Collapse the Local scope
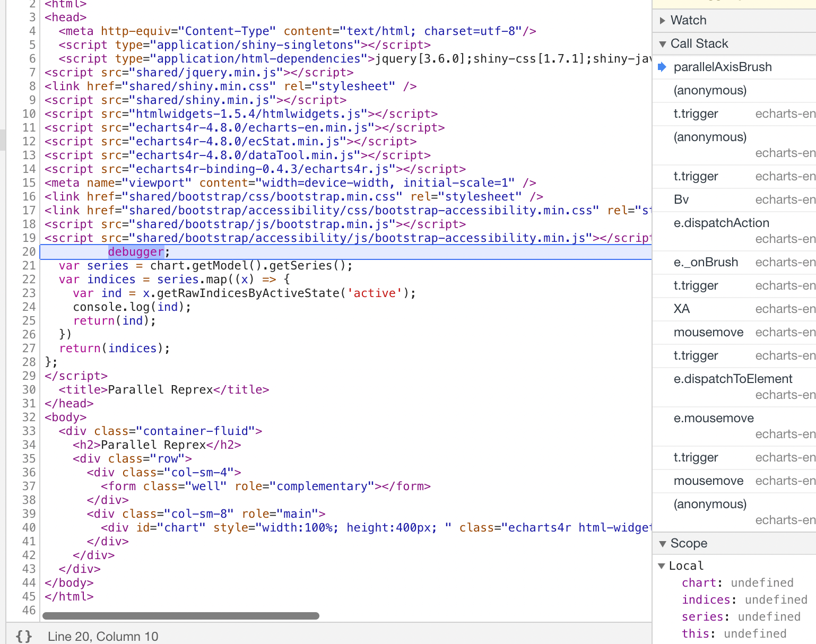The height and width of the screenshot is (644, 816). 662,565
